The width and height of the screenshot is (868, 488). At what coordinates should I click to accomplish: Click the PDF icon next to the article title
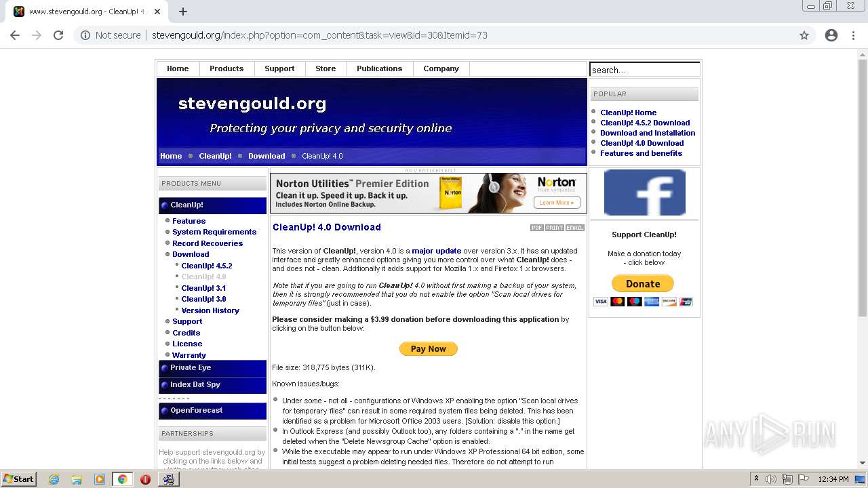(x=537, y=228)
